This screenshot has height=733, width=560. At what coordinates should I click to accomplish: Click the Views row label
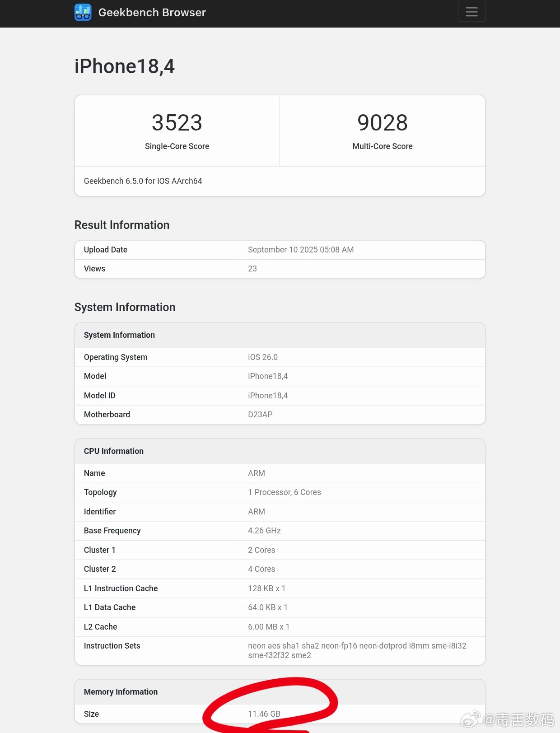(94, 269)
